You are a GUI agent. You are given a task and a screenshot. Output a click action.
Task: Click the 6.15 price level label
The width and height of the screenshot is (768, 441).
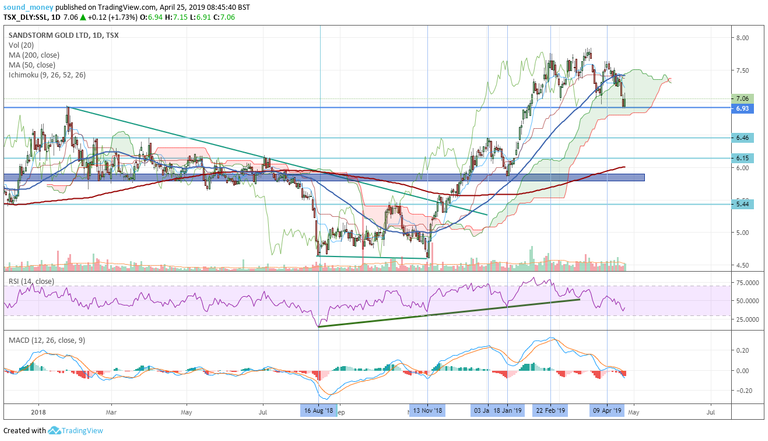[x=742, y=158]
